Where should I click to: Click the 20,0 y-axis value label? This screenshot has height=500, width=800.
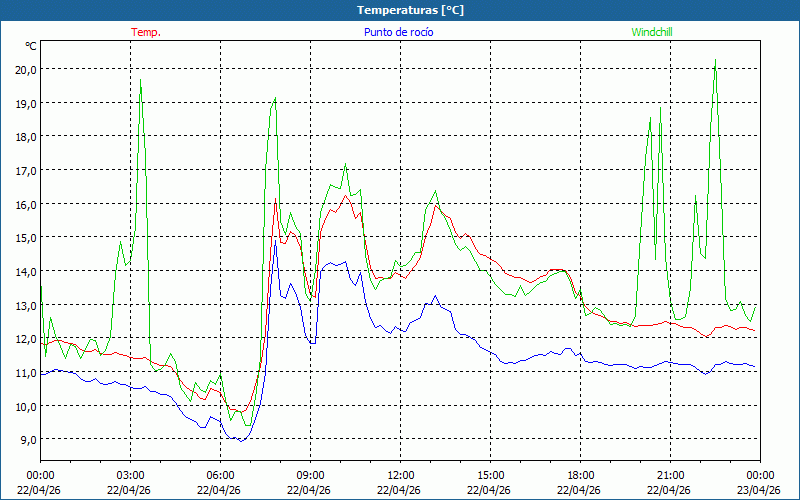[x=25, y=69]
